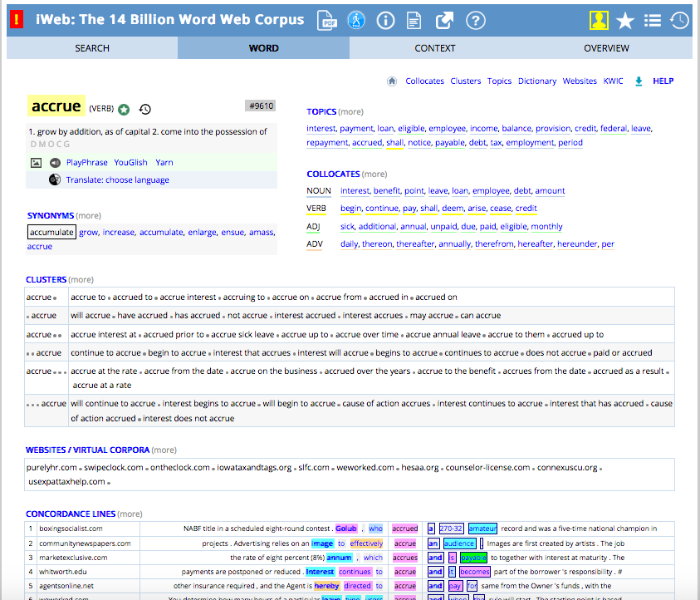Image resolution: width=700 pixels, height=600 pixels.
Task: Click concordance source boxingsocialist.com
Action: [71, 529]
